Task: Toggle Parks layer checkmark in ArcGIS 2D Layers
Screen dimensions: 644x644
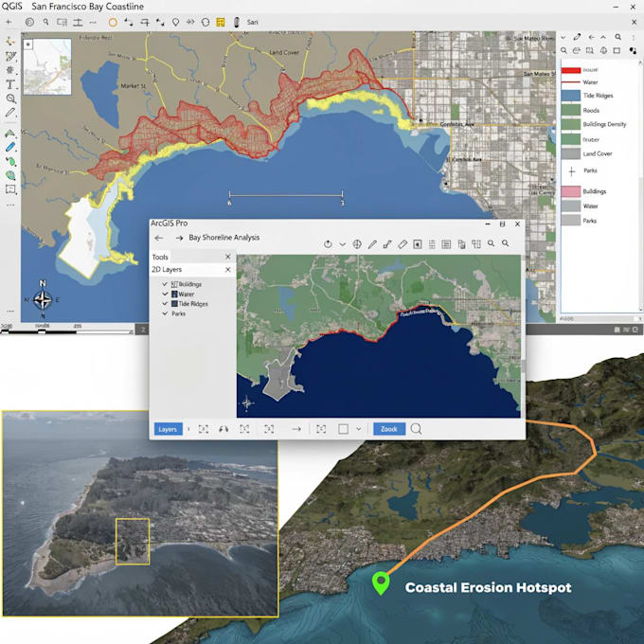Action: click(x=165, y=313)
